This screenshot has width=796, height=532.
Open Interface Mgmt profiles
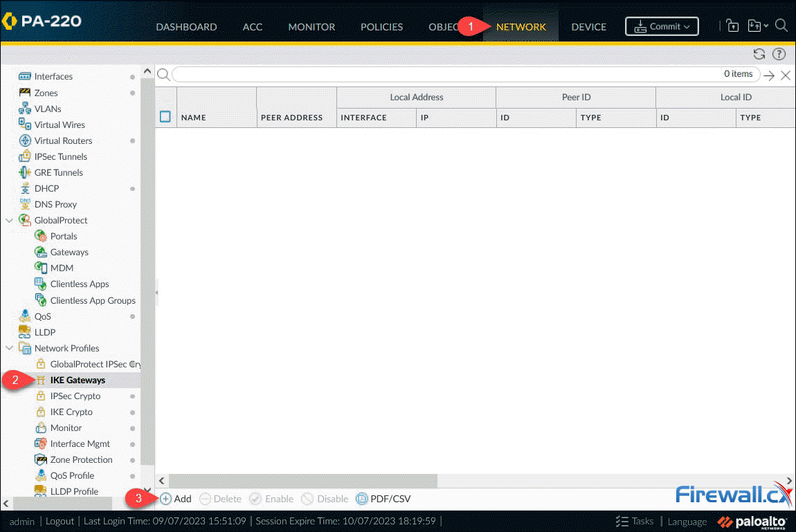click(x=80, y=443)
